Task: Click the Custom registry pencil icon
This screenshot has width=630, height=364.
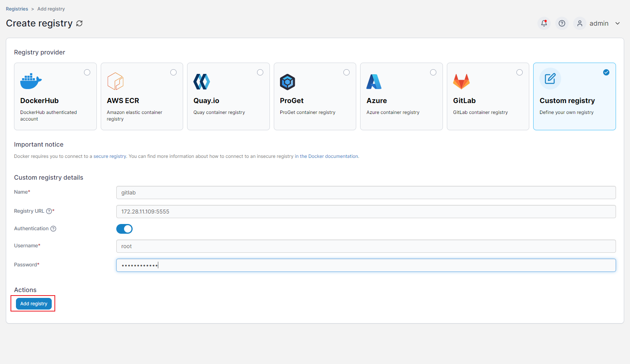Action: pyautogui.click(x=550, y=79)
